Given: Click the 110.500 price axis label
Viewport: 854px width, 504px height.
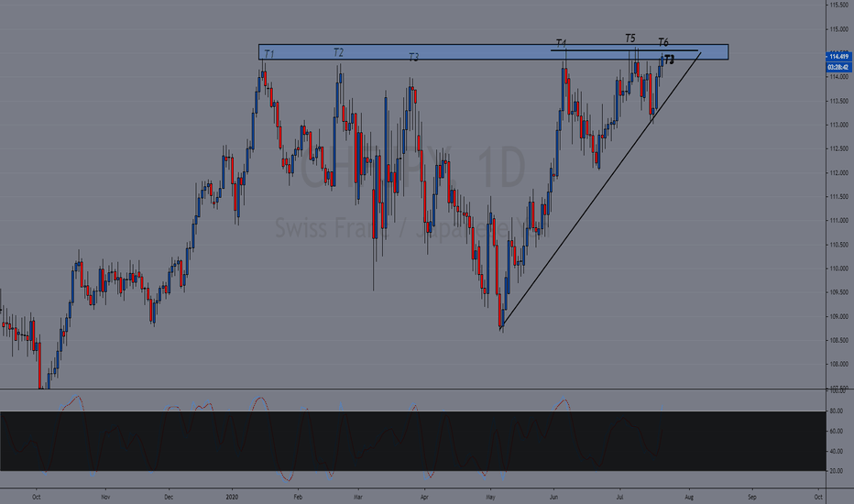Looking at the screenshot, I should 839,245.
